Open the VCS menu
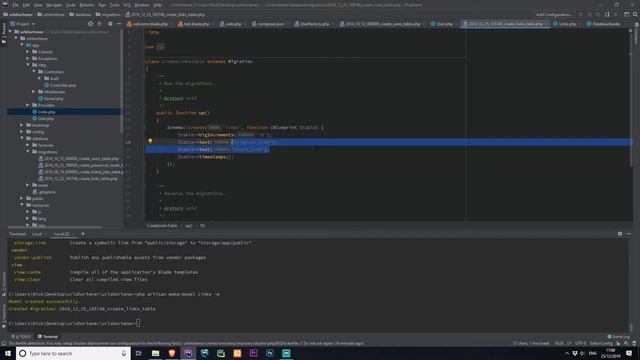 (x=127, y=5)
